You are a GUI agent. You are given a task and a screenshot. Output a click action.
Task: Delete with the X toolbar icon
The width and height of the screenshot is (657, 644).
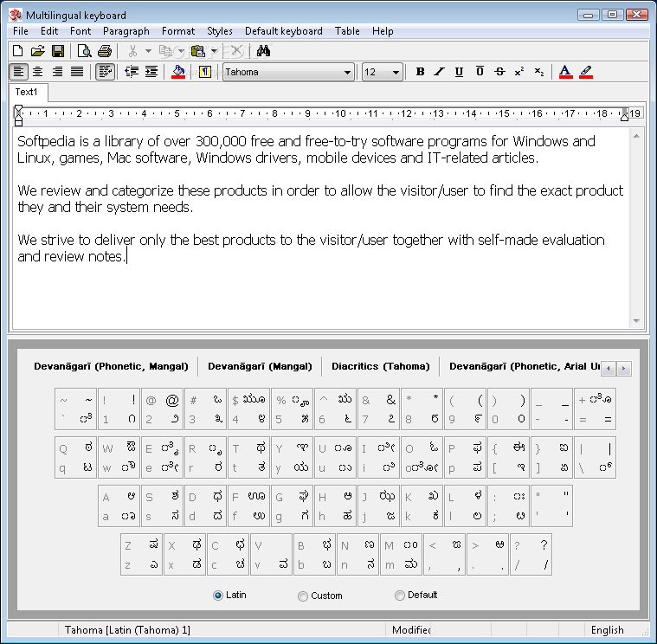(x=236, y=51)
